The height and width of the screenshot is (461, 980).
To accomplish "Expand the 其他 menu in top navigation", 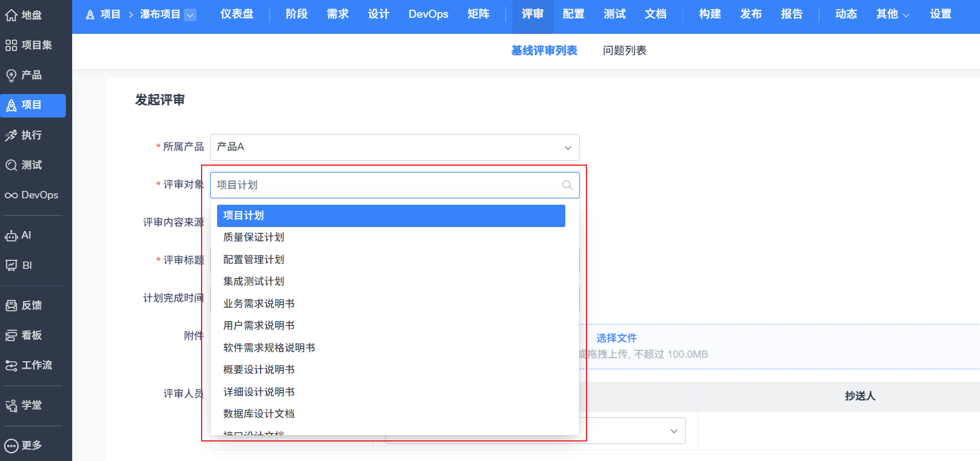I will point(892,14).
